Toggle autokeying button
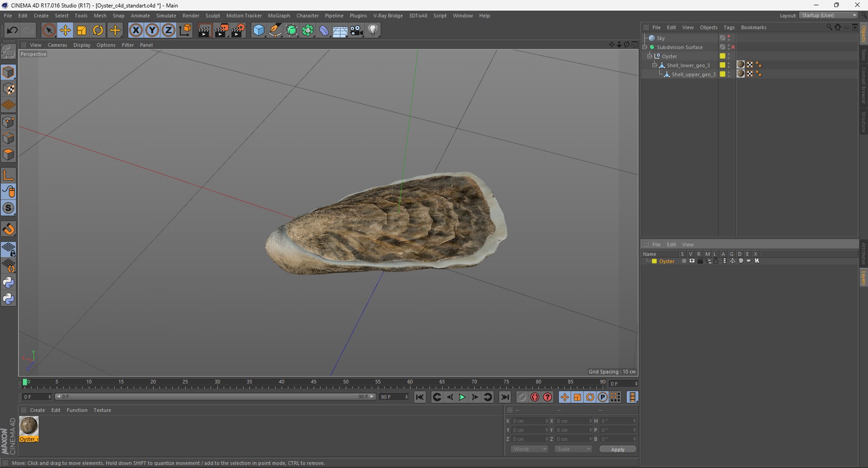 [535, 397]
